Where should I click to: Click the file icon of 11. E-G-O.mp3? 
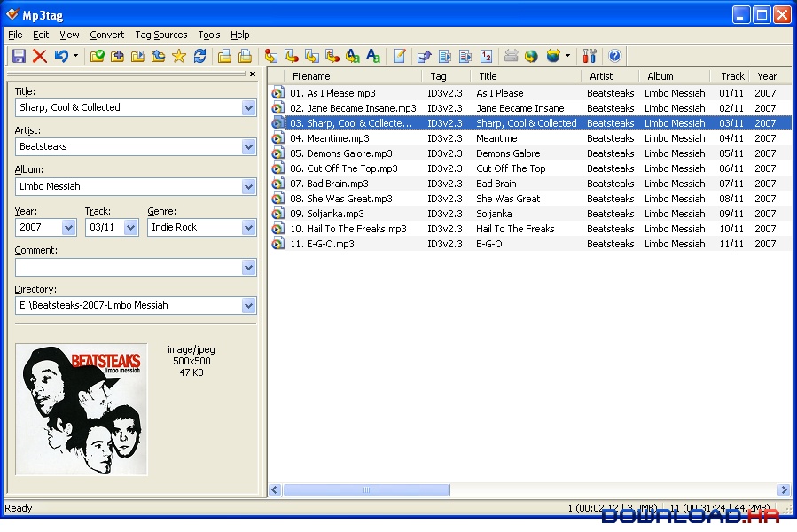click(x=278, y=244)
